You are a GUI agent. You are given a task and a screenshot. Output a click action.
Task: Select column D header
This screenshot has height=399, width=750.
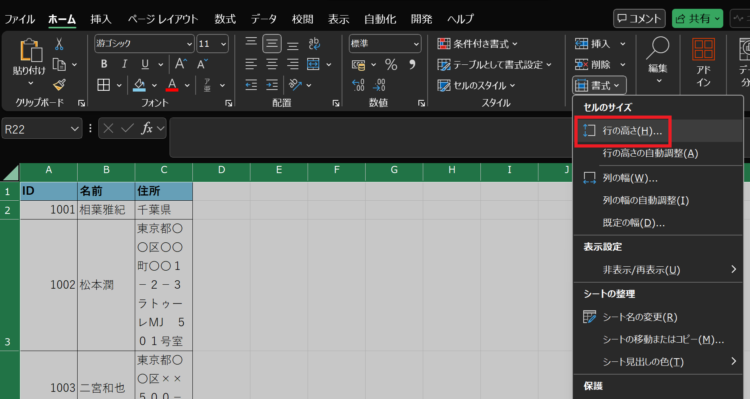pyautogui.click(x=221, y=170)
